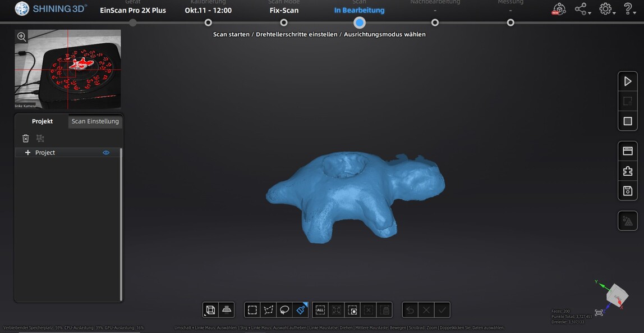Click the invert selection icon
Screen dimensions: 644x333
352,310
